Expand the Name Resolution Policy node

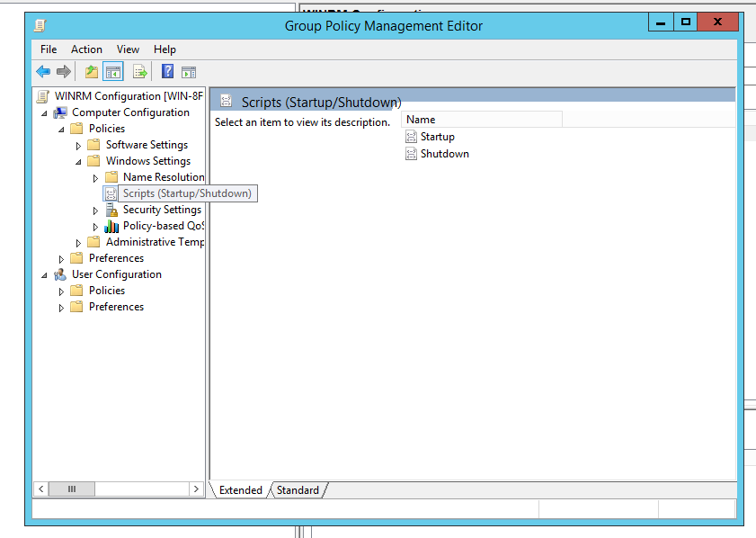tap(95, 178)
